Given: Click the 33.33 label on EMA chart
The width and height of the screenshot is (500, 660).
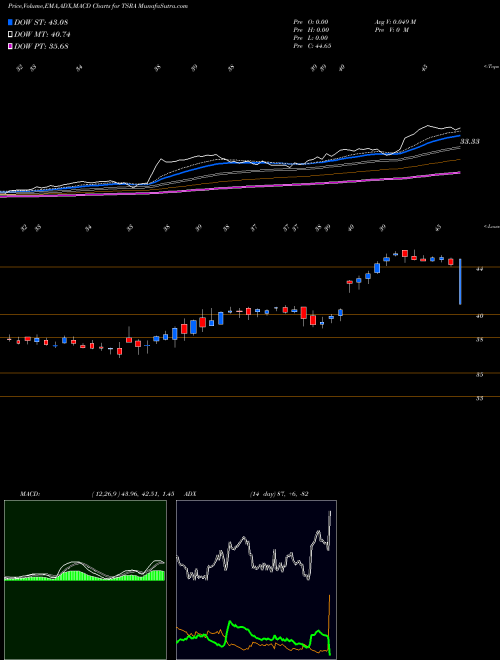Looking at the screenshot, I should pos(470,142).
